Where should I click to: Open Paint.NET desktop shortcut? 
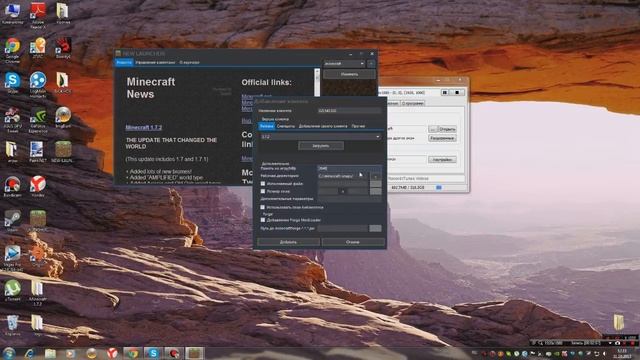click(x=37, y=152)
